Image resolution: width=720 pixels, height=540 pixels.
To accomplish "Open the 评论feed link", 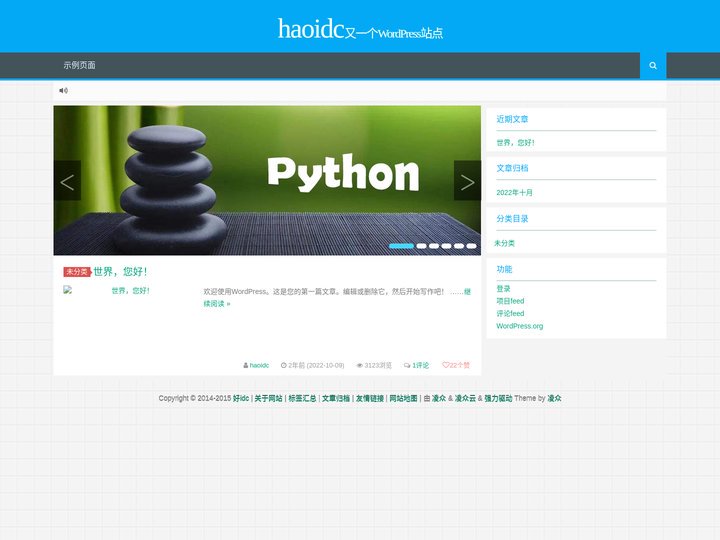I will tap(510, 314).
